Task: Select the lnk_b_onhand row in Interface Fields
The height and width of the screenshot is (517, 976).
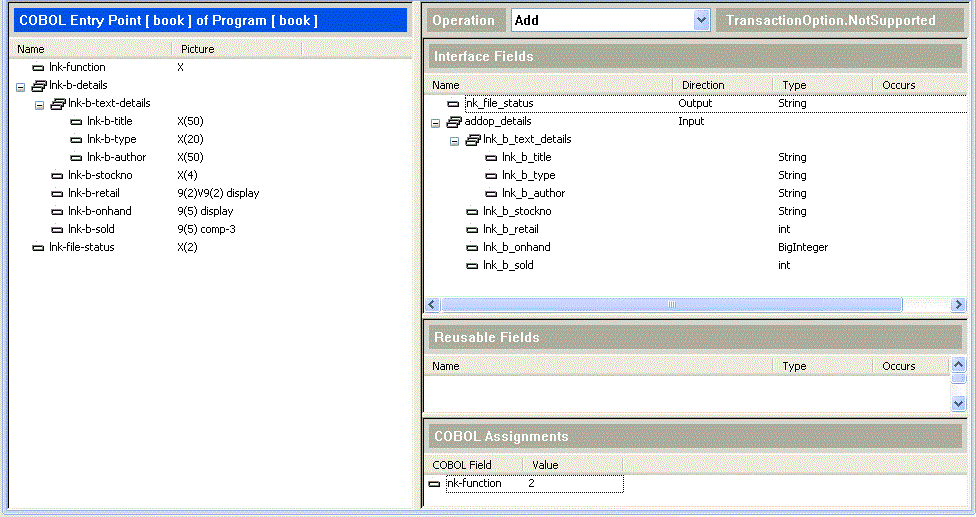Action: point(516,248)
